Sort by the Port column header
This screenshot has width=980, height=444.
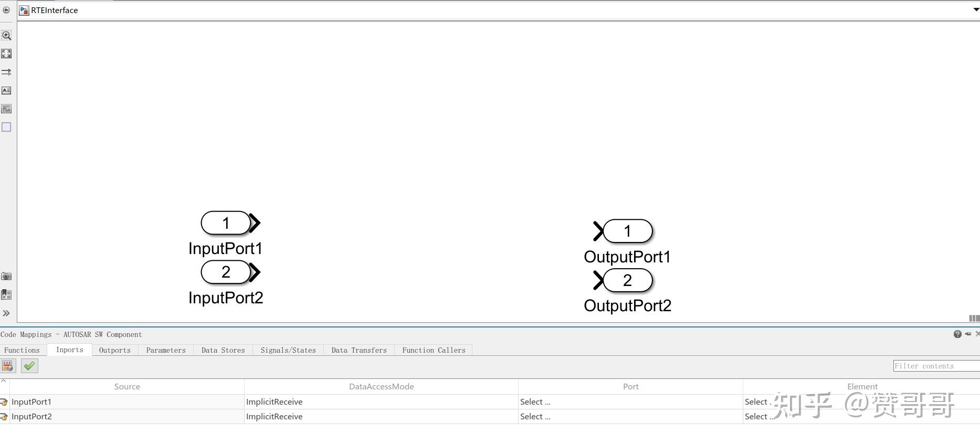coord(630,387)
